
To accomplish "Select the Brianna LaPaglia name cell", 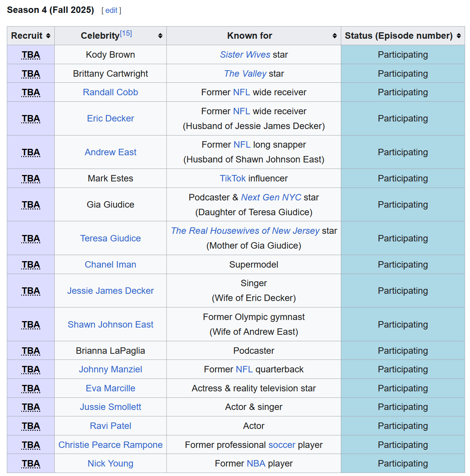I will click(111, 351).
